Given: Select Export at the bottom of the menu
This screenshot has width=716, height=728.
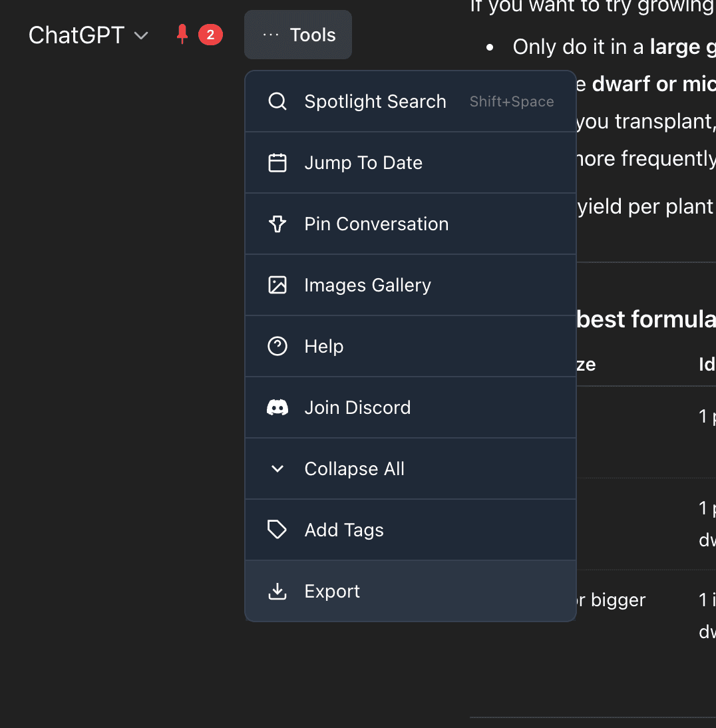Looking at the screenshot, I should pos(332,590).
